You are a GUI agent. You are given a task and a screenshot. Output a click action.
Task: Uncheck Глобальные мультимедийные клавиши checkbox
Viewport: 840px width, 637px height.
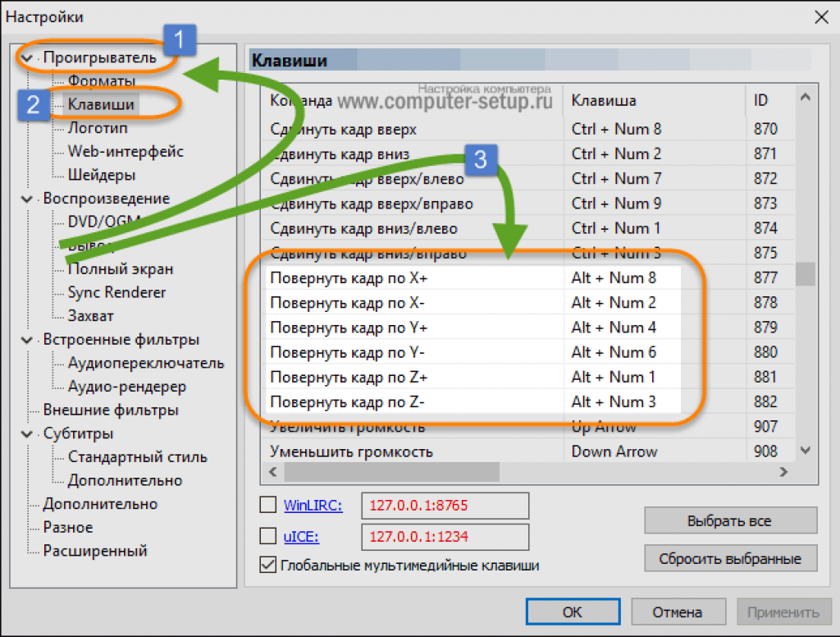pos(268,565)
